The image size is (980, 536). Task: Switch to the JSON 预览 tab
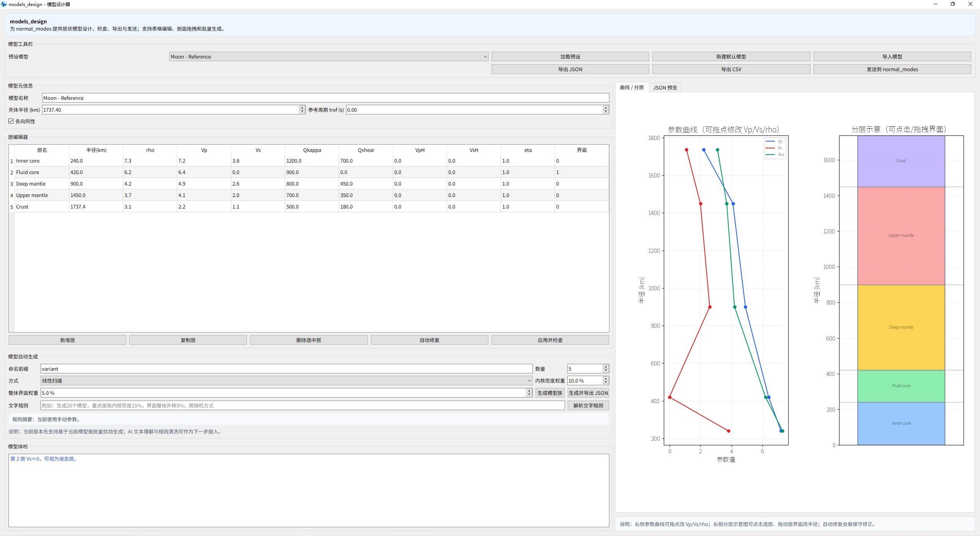[665, 88]
